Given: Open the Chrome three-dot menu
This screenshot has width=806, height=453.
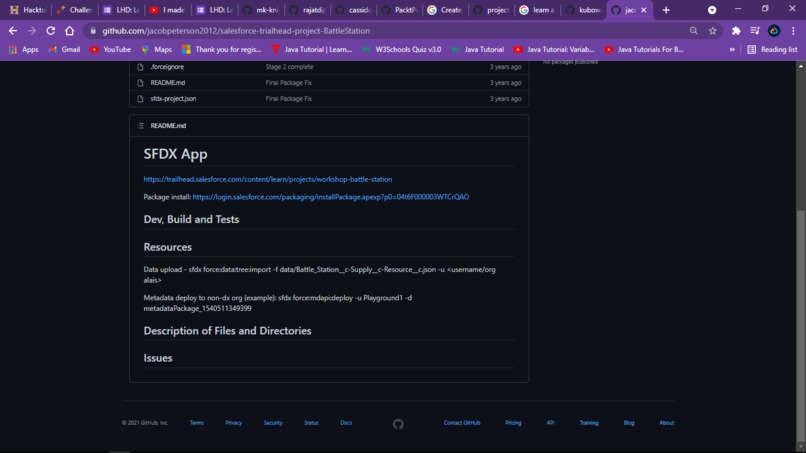Looking at the screenshot, I should [793, 31].
